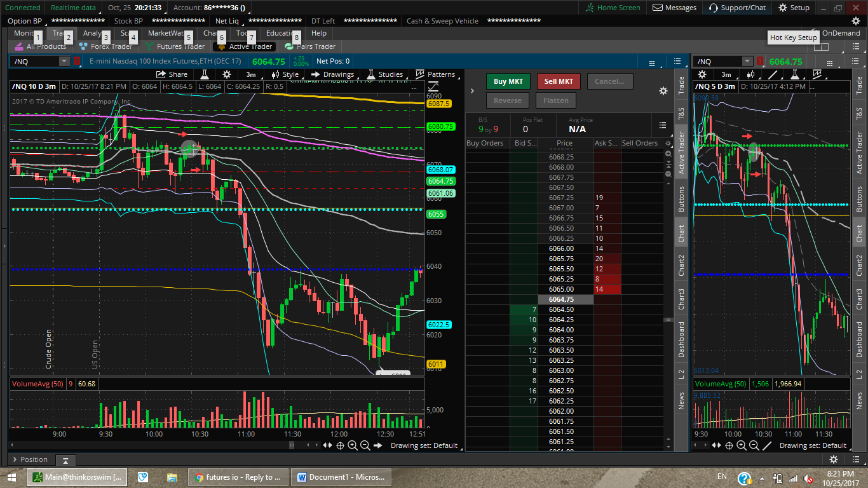
Task: Zoom out on the main chart
Action: click(365, 445)
